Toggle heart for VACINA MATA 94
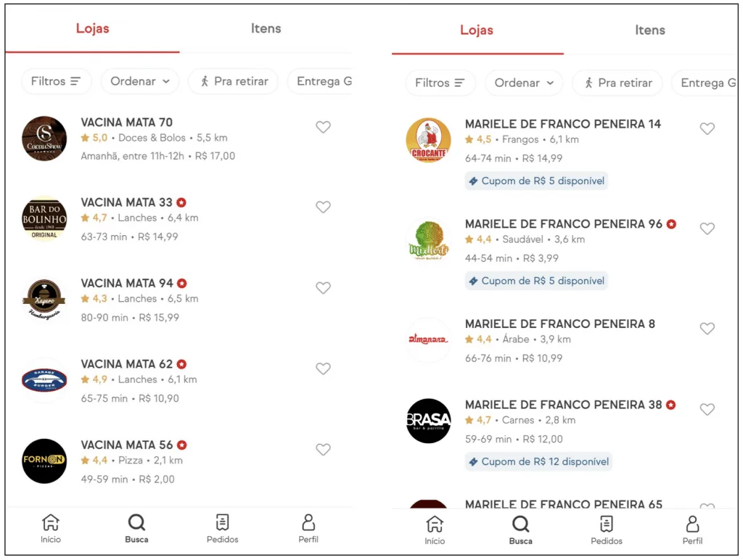 (323, 288)
